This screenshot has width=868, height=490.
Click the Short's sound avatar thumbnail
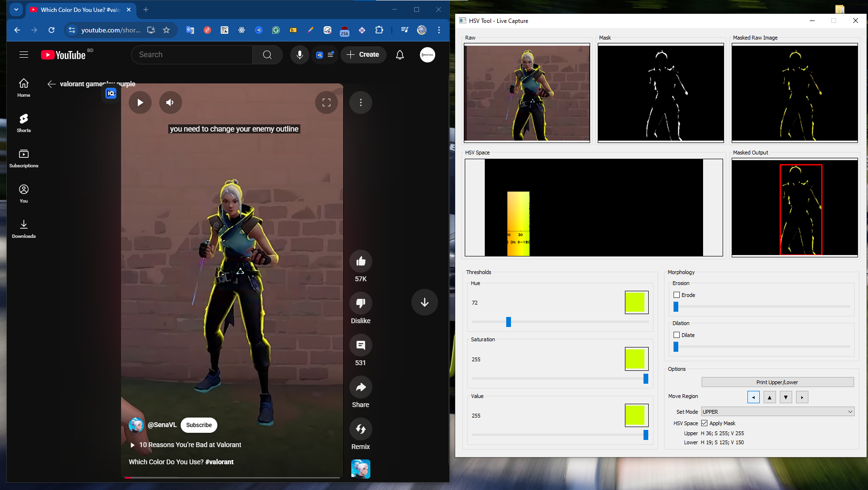[x=361, y=469]
